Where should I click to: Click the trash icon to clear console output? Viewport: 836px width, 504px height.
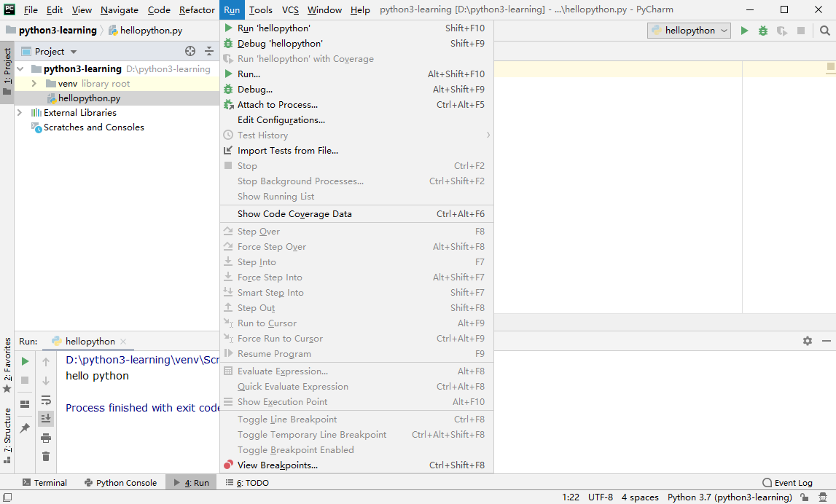(x=46, y=457)
